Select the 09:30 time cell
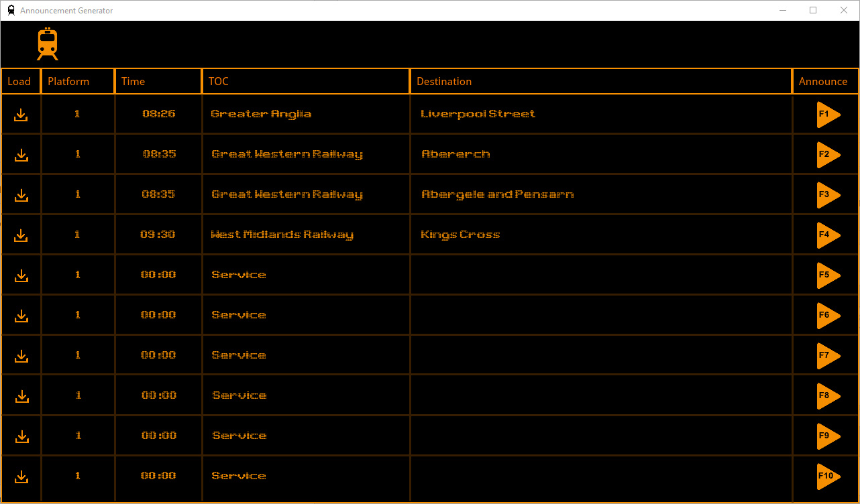The width and height of the screenshot is (860, 504). (158, 235)
